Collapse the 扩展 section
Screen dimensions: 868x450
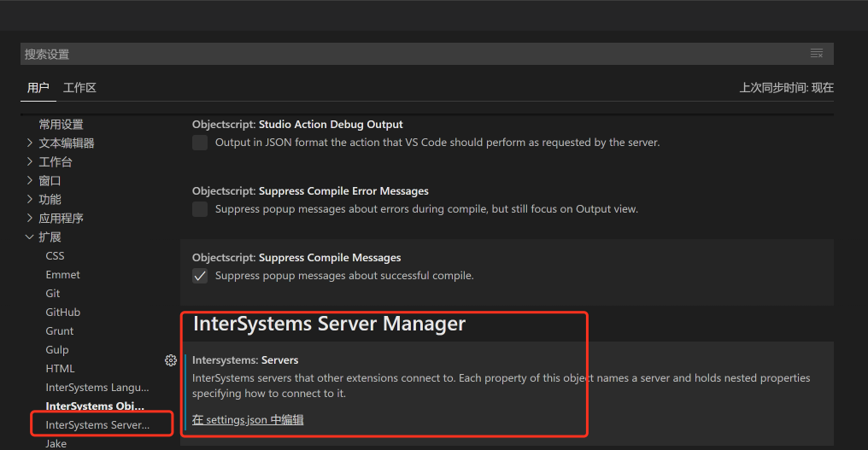click(30, 237)
